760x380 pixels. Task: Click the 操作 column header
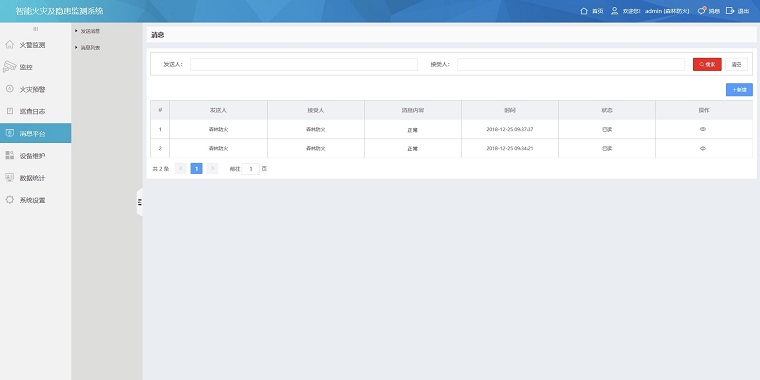(704, 111)
